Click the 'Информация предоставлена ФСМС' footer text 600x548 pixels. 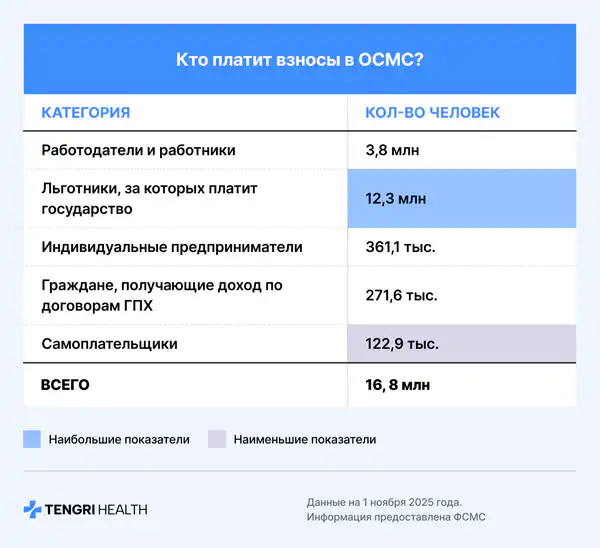click(x=394, y=517)
